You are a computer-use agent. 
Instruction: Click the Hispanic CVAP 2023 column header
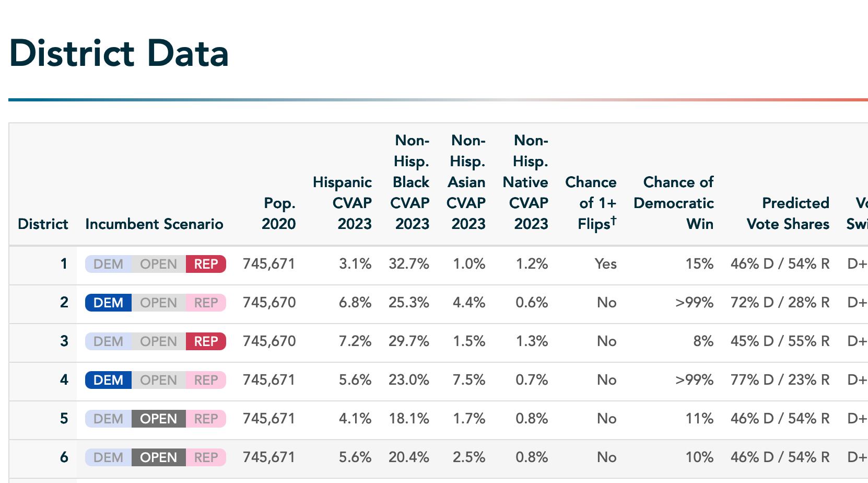pos(343,203)
